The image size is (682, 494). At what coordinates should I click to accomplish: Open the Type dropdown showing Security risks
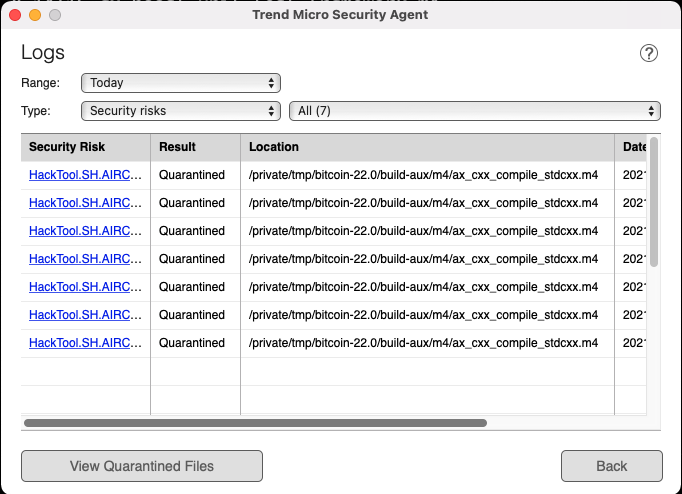click(x=181, y=111)
